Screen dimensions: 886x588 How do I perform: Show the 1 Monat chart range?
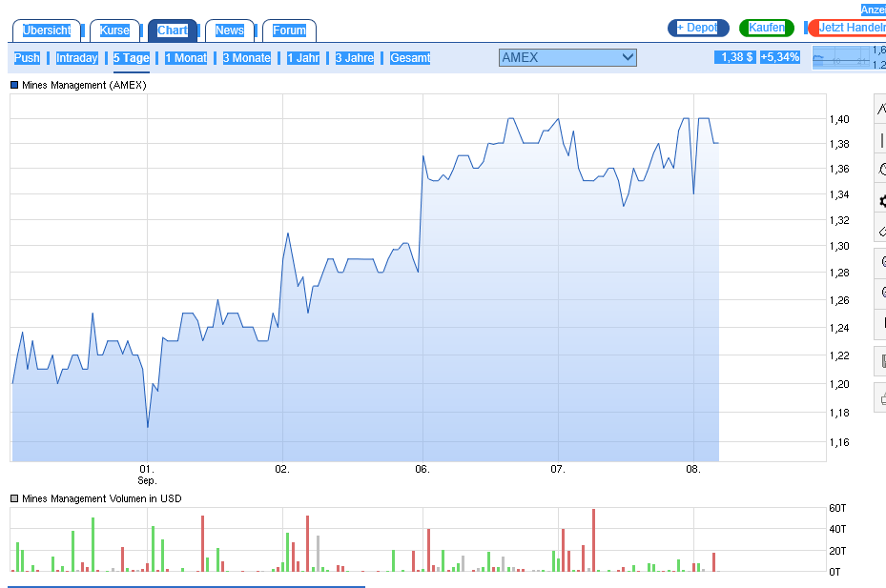click(186, 57)
